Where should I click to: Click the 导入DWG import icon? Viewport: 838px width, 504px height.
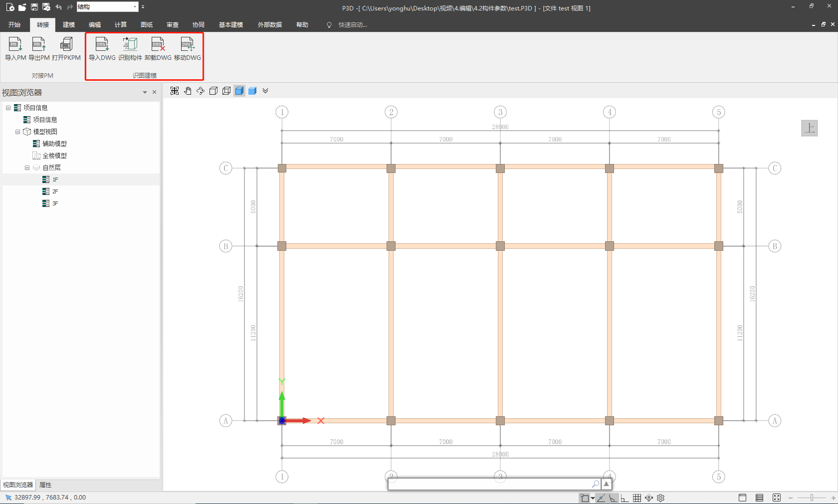coord(102,45)
